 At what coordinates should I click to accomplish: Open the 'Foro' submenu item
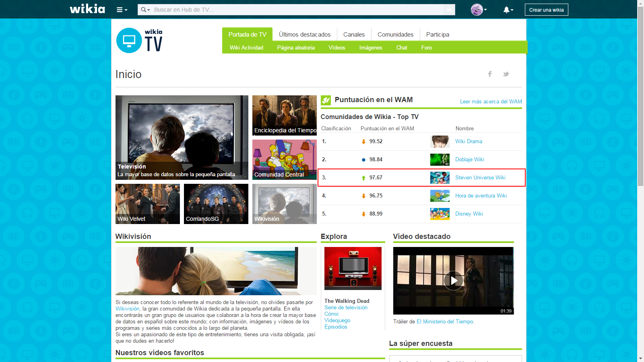pos(427,47)
